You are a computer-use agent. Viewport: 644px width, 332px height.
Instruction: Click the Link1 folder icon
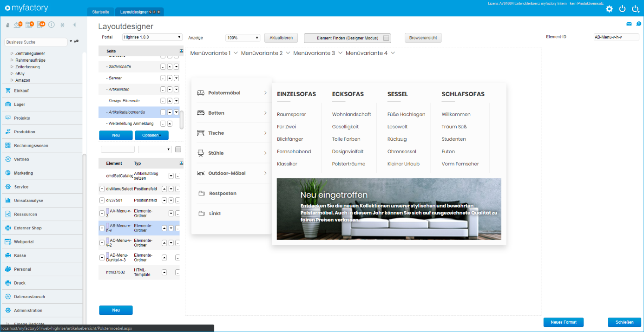(202, 213)
